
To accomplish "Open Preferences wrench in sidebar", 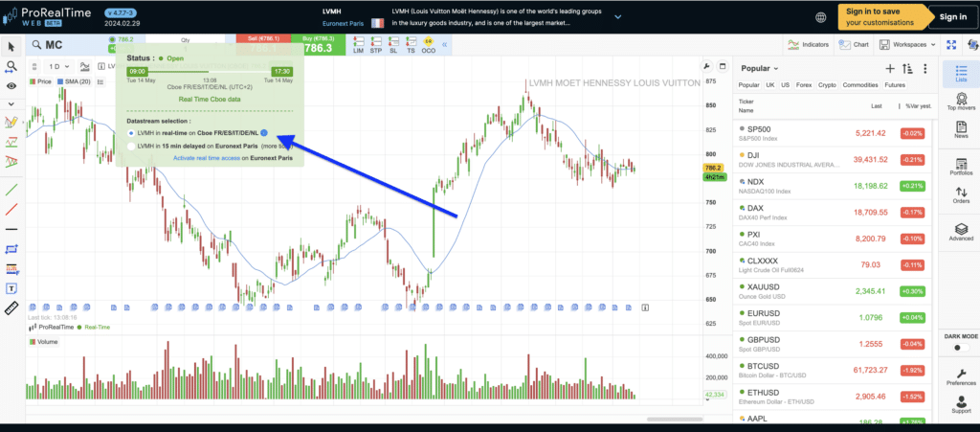I will [x=961, y=375].
